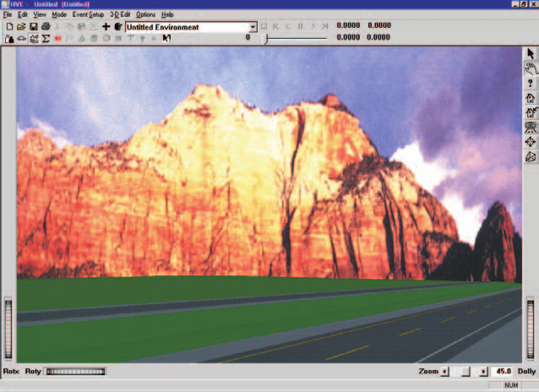This screenshot has width=539, height=392.
Task: Click the black plus add icon
Action: coord(106,26)
